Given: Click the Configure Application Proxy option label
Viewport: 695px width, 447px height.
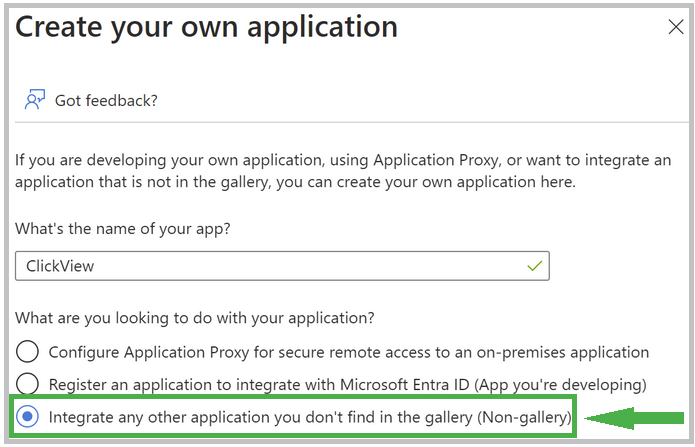Looking at the screenshot, I should coord(348,352).
